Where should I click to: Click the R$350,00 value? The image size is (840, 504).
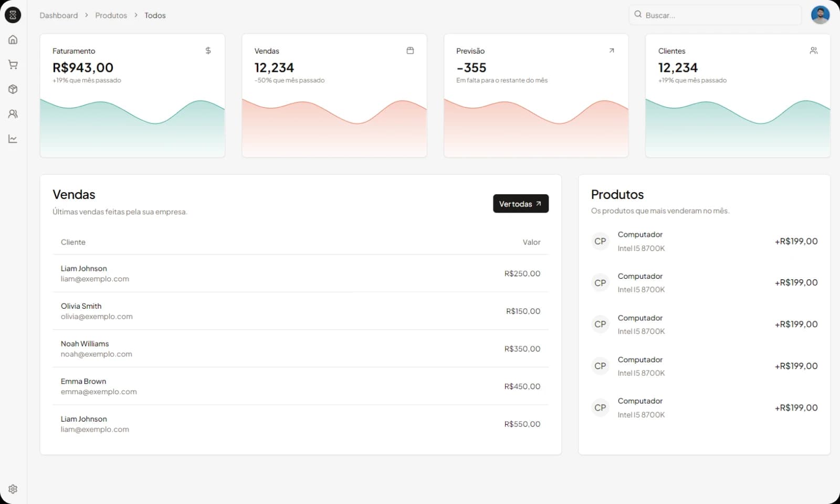coord(522,349)
